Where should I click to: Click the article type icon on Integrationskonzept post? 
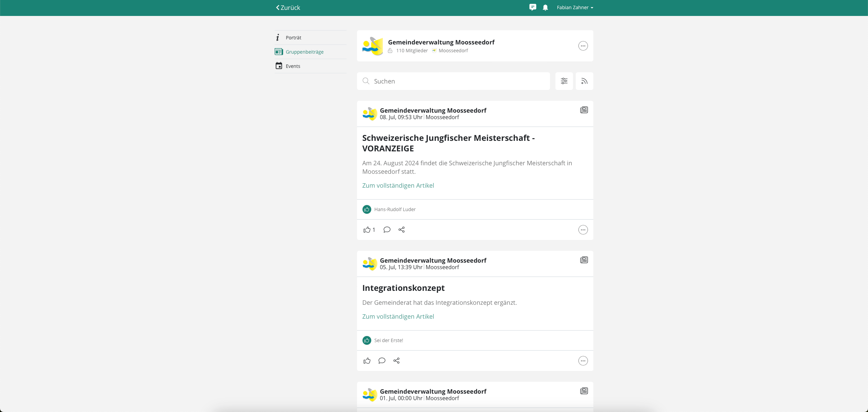[x=584, y=260]
